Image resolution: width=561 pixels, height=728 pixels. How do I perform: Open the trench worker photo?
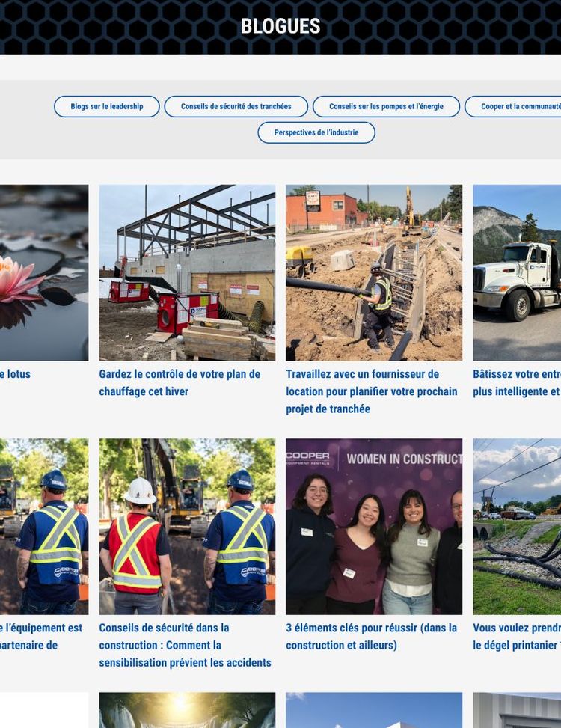pos(374,272)
